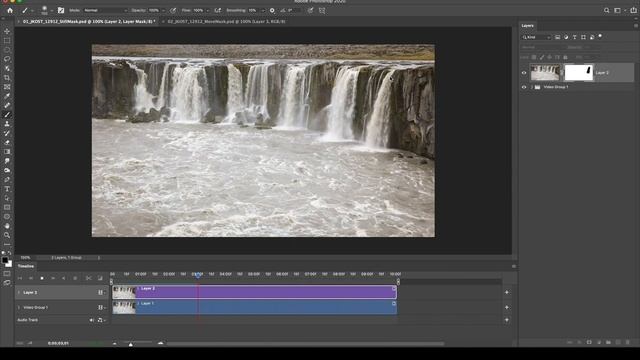Screen dimensions: 640x360
Task: Toggle Quick Mask mode in the toolbar
Action: click(7, 273)
